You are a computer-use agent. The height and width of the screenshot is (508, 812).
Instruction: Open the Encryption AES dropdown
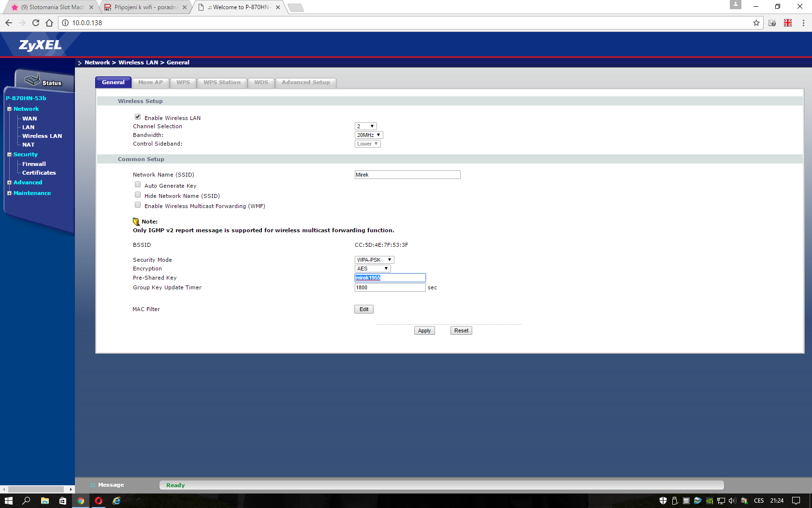[x=373, y=269]
